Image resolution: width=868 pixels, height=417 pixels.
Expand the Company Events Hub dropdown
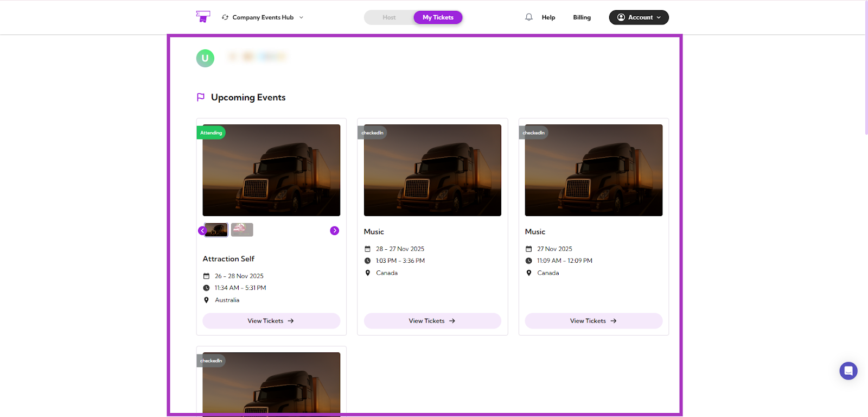pyautogui.click(x=301, y=17)
